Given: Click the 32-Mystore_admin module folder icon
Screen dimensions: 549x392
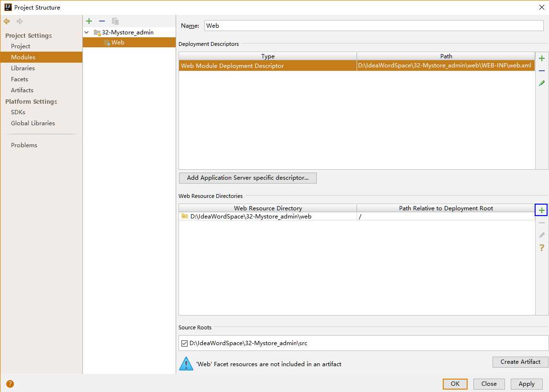Looking at the screenshot, I should [x=97, y=33].
